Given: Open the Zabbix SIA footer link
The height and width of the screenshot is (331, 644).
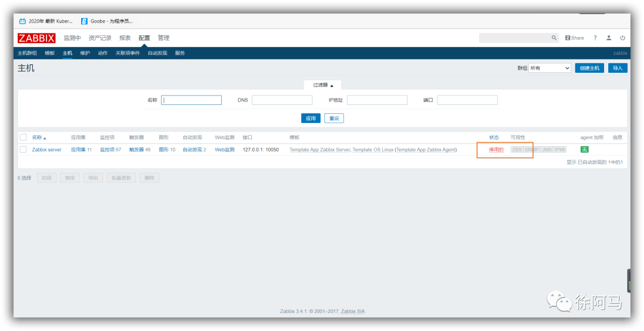Looking at the screenshot, I should click(x=353, y=311).
